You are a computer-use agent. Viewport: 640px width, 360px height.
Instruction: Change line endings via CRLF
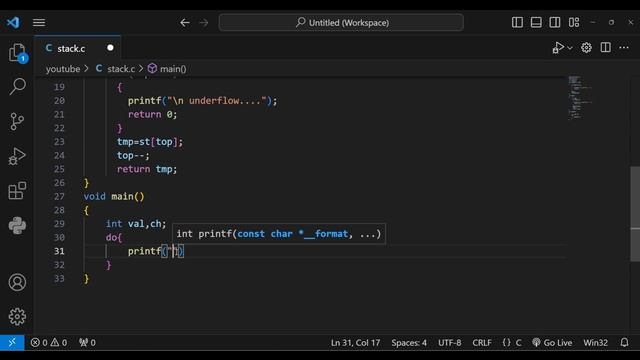tap(482, 342)
